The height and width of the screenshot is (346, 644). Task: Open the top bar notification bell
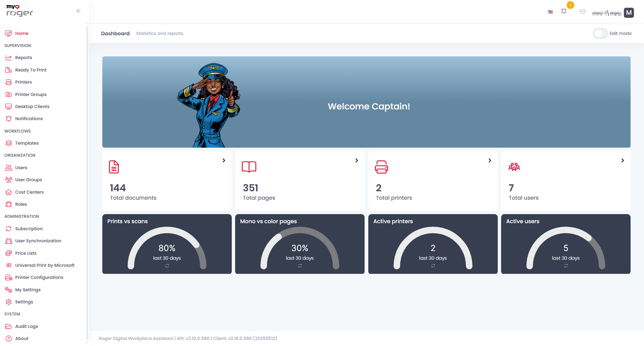tap(564, 11)
